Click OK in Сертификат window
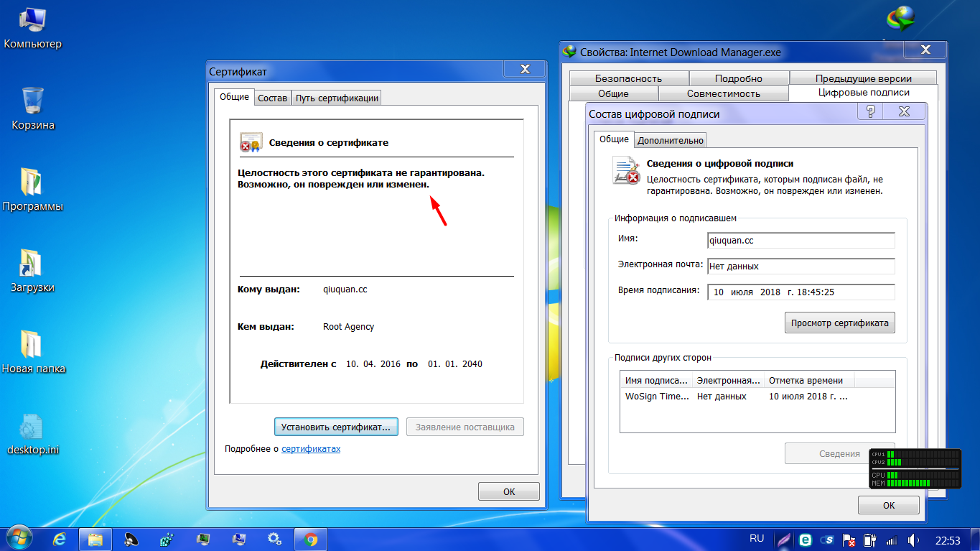The height and width of the screenshot is (551, 980). pyautogui.click(x=508, y=492)
